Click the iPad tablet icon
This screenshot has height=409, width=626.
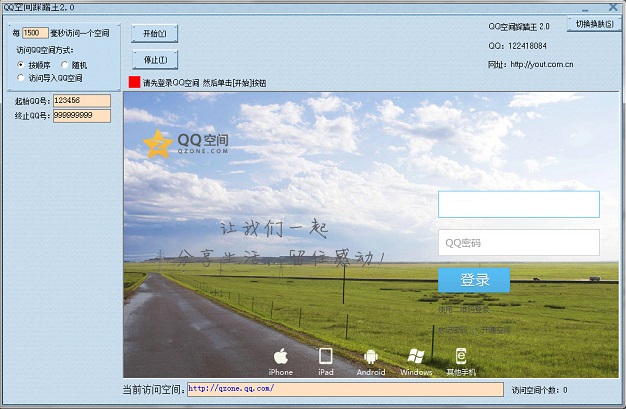point(325,356)
